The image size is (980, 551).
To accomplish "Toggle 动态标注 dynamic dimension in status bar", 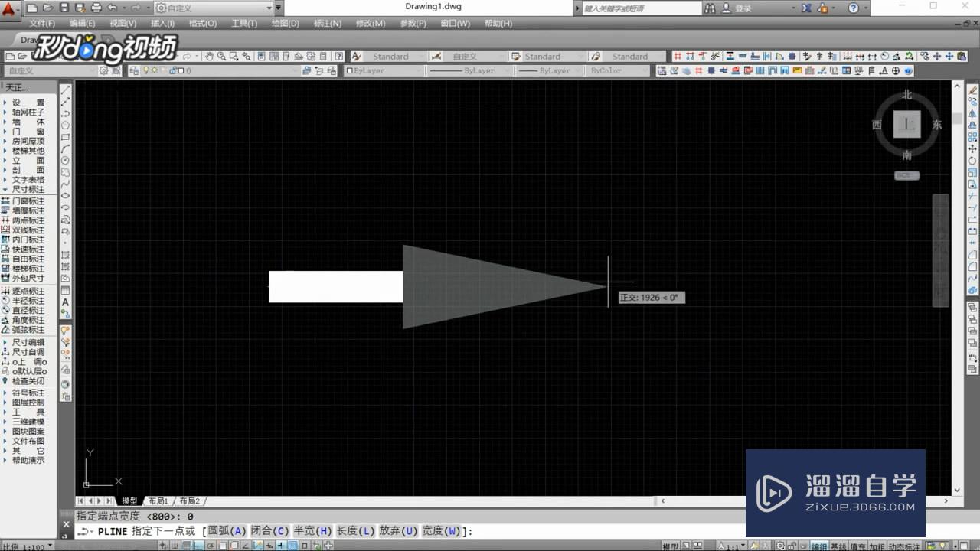I will 904,546.
